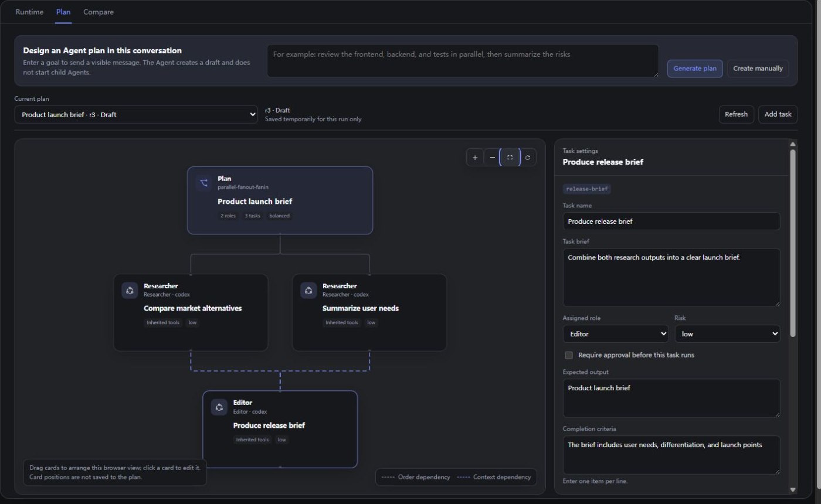Zoom out the plan canvas with minus icon
The width and height of the screenshot is (821, 504).
pyautogui.click(x=493, y=158)
